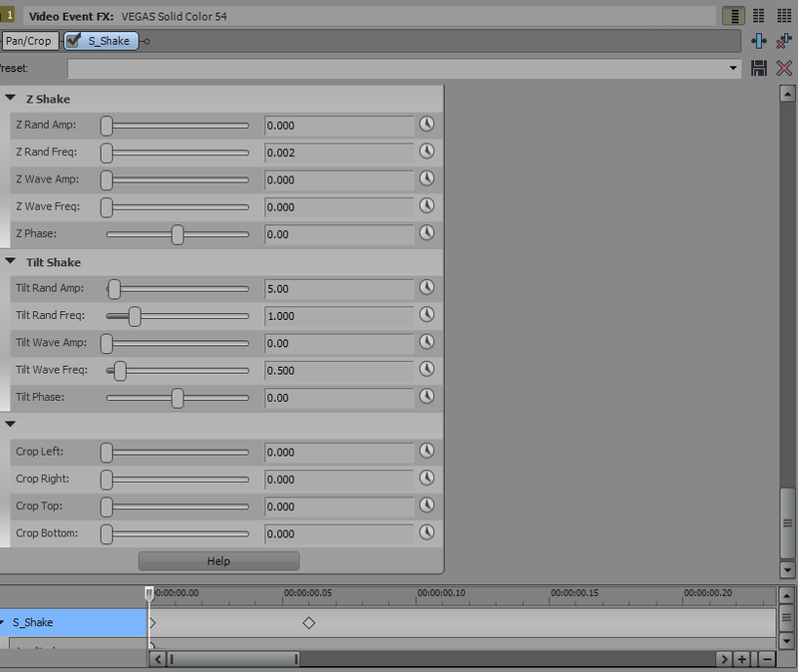This screenshot has height=672, width=798.
Task: Click the keyframe timeline horizontal scrollbar thumb
Action: click(233, 659)
